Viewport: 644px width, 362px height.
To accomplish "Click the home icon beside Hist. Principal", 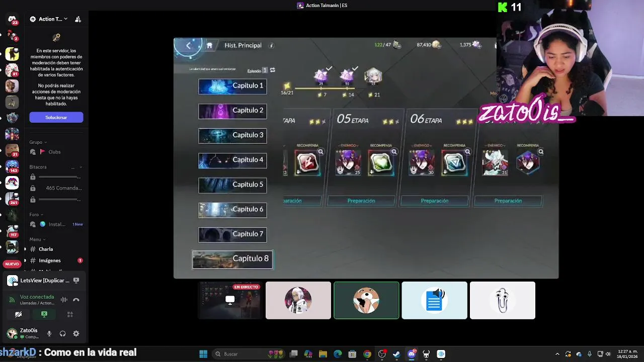I will [x=209, y=45].
